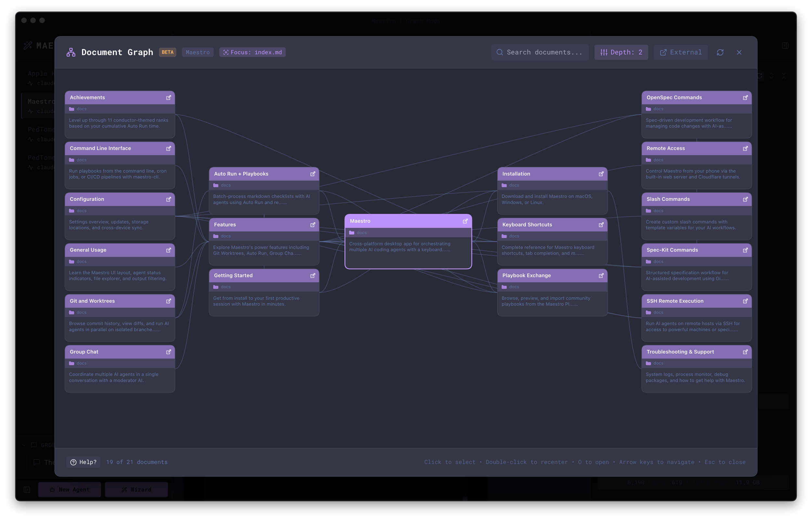Select the Keyboard Shortcuts node title

pos(527,225)
